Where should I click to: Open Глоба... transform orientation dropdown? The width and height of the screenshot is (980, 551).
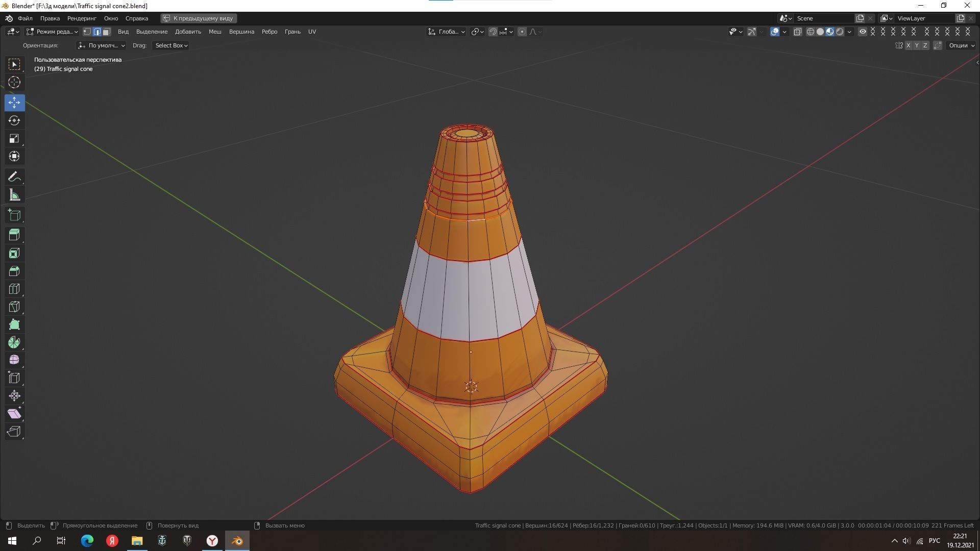click(446, 32)
